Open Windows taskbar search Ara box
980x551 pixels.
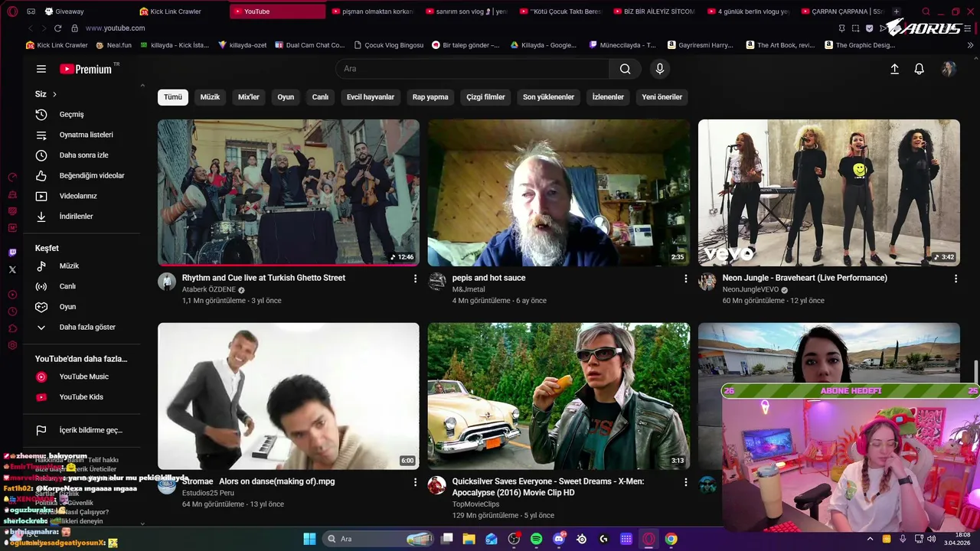(x=380, y=539)
